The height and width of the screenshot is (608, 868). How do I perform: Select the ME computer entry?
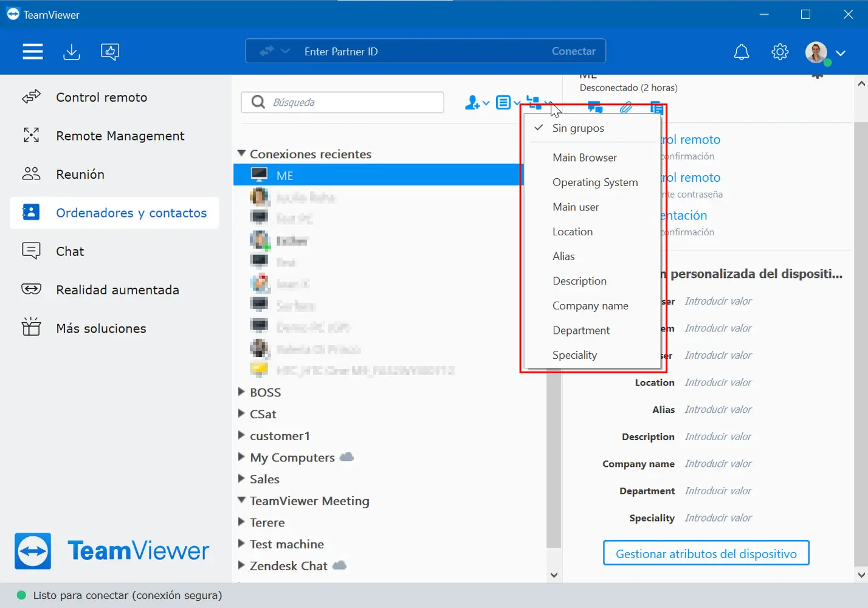(x=378, y=176)
